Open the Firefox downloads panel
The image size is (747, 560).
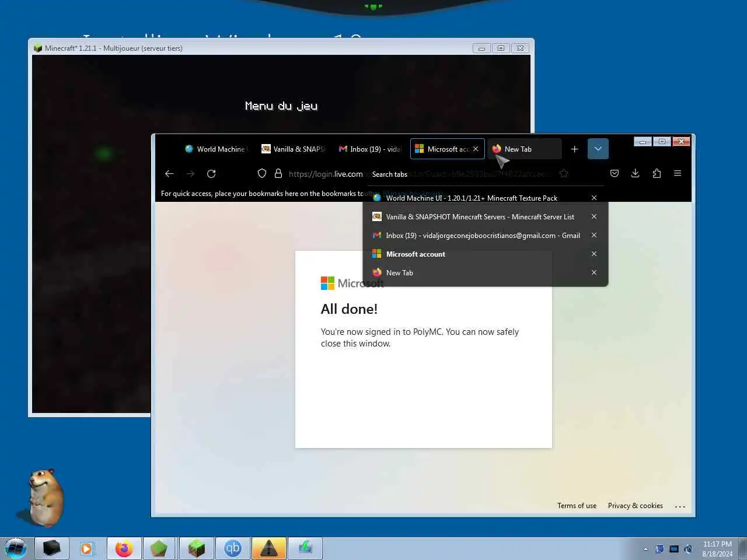coord(636,173)
